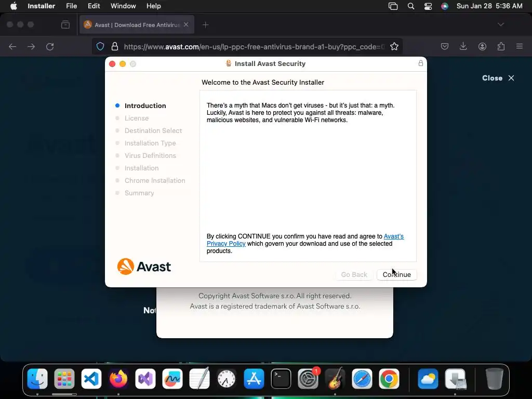Open the Trash from the Dock
Image resolution: width=532 pixels, height=399 pixels.
coord(495,379)
